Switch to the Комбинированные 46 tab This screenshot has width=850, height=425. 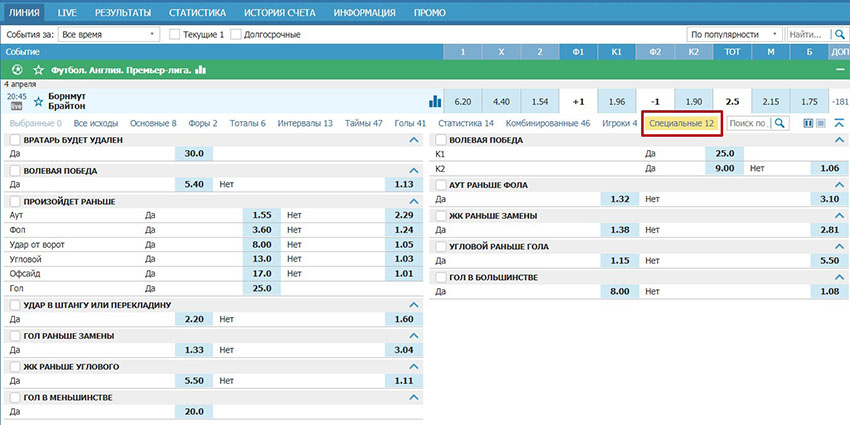pos(547,123)
